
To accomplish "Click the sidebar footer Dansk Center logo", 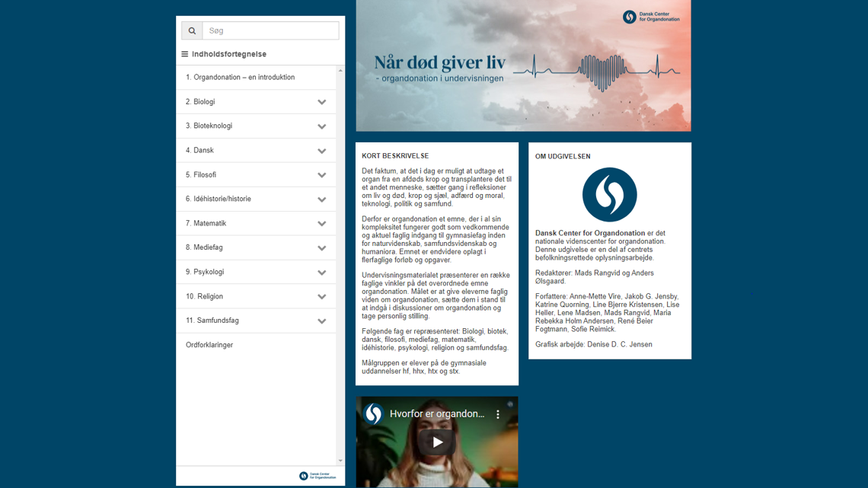I will point(318,476).
